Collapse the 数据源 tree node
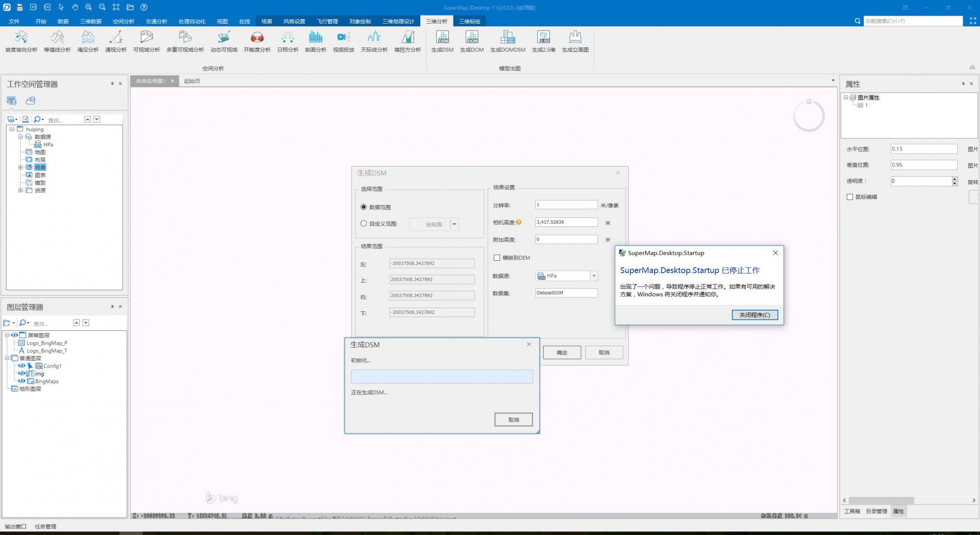 pos(21,137)
